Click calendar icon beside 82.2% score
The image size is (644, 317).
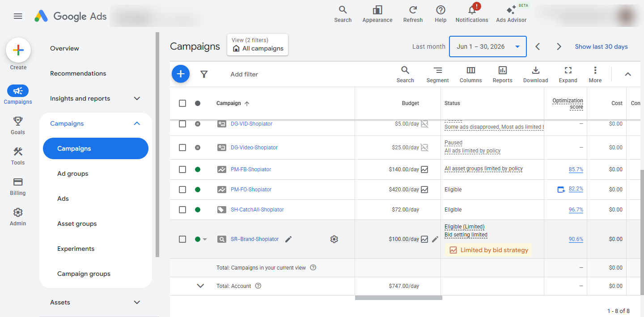(x=561, y=190)
